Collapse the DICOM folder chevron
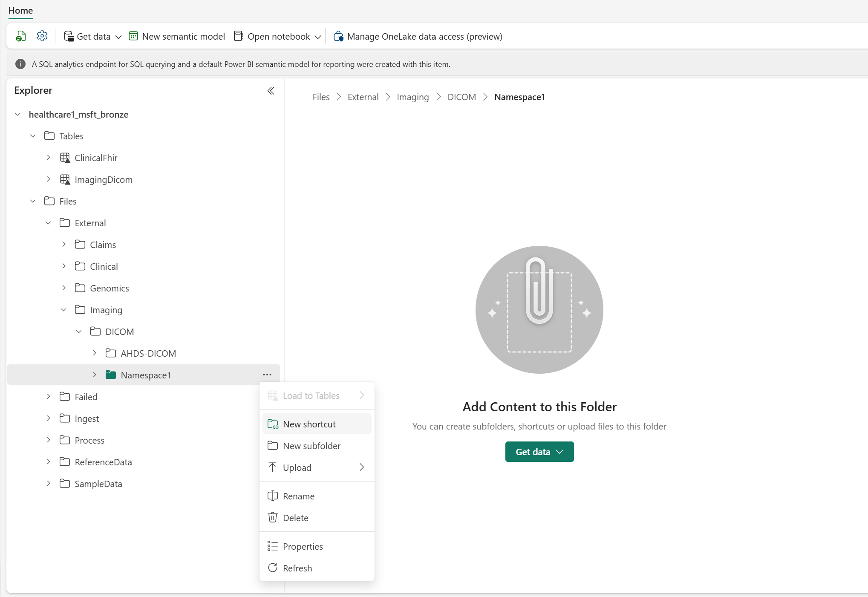The height and width of the screenshot is (597, 868). click(x=79, y=332)
